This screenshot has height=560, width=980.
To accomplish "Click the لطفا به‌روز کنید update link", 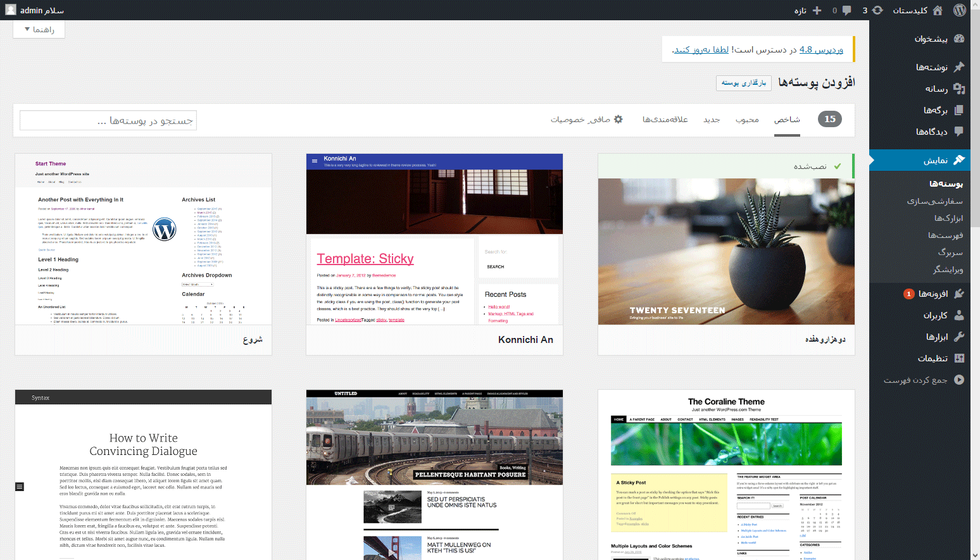I will click(x=701, y=49).
